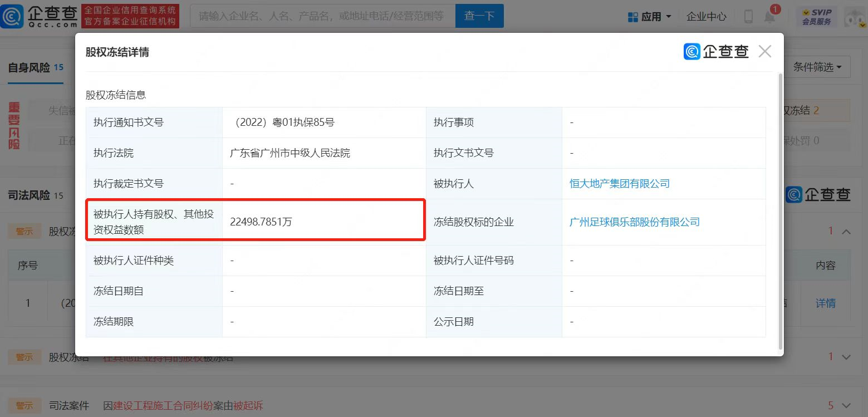Click the SVIP 会员服务 badge

pos(817,16)
